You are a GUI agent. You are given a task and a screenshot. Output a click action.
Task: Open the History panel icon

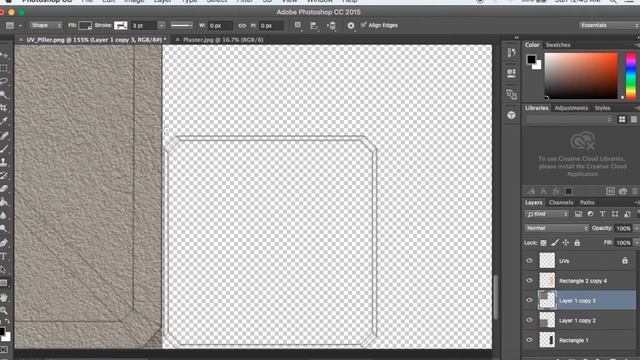click(x=511, y=52)
